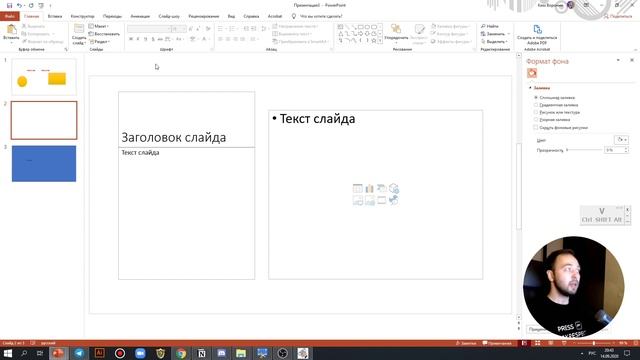The height and width of the screenshot is (360, 640).
Task: Select the blue slide 3 thumbnail
Action: pos(44,163)
